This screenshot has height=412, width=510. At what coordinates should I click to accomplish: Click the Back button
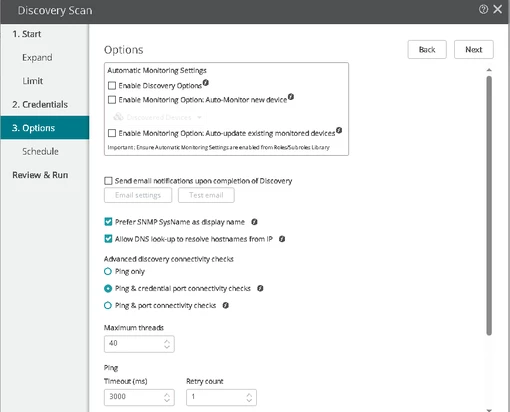(x=427, y=50)
